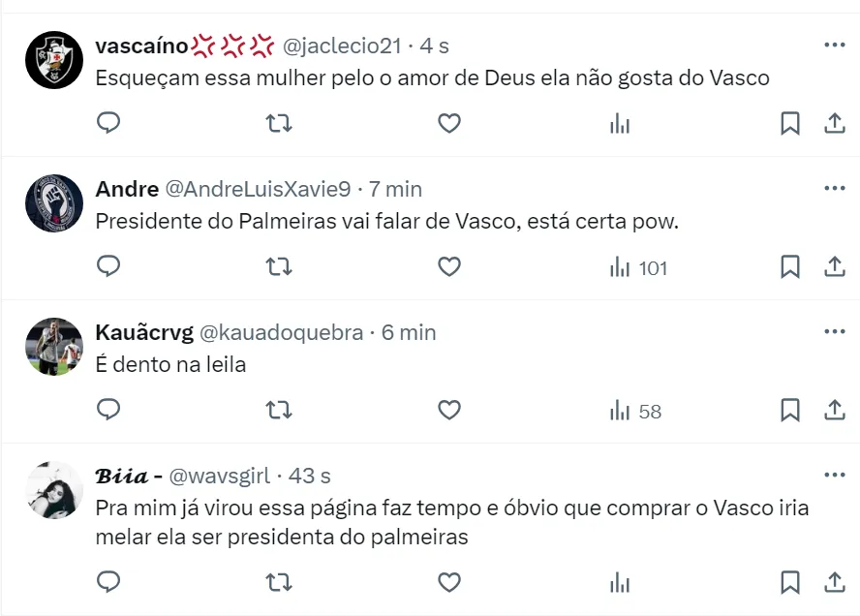Click vascaíno's Vasco crest avatar
Image resolution: width=860 pixels, height=616 pixels.
point(54,60)
